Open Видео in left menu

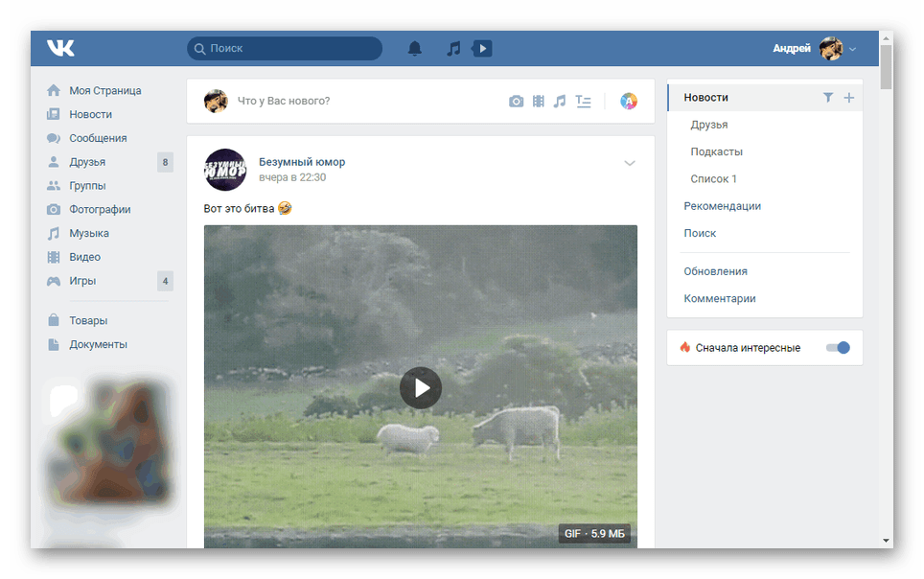point(85,257)
